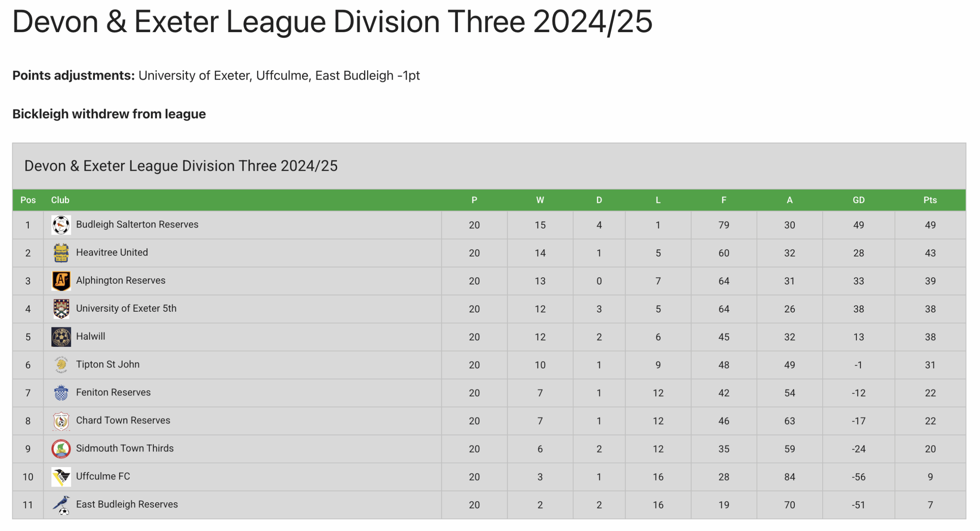Click the East Budleigh Reserves bird crest
Image resolution: width=980 pixels, height=531 pixels.
point(61,504)
